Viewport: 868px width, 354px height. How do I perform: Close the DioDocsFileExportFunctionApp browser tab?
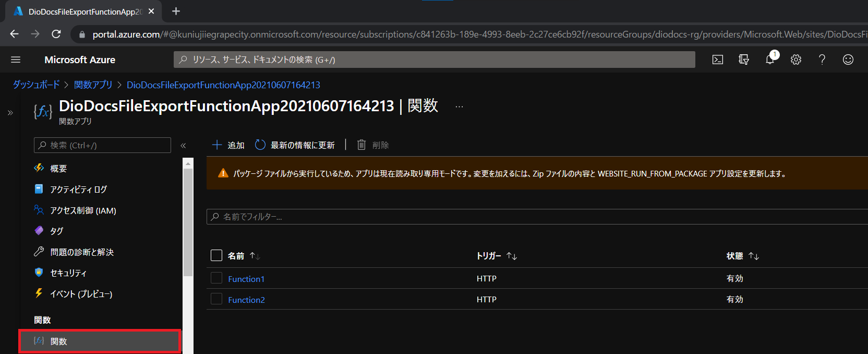pos(151,11)
